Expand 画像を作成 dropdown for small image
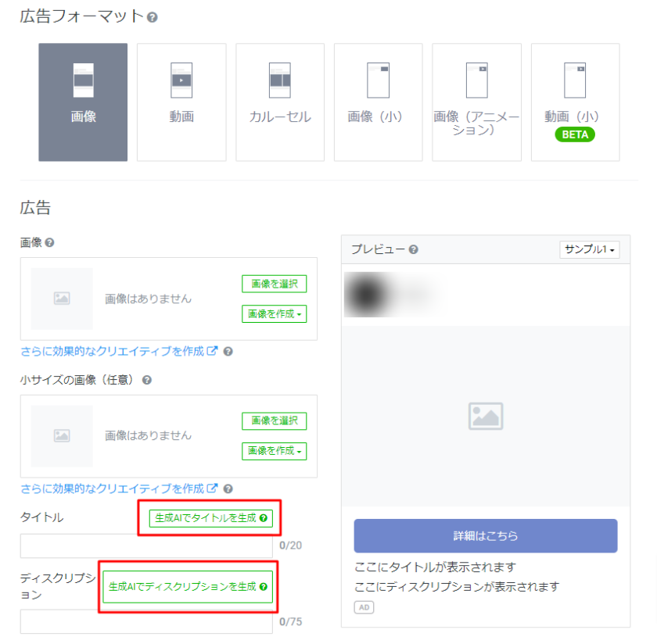Screen dimensions: 657x644 [274, 451]
